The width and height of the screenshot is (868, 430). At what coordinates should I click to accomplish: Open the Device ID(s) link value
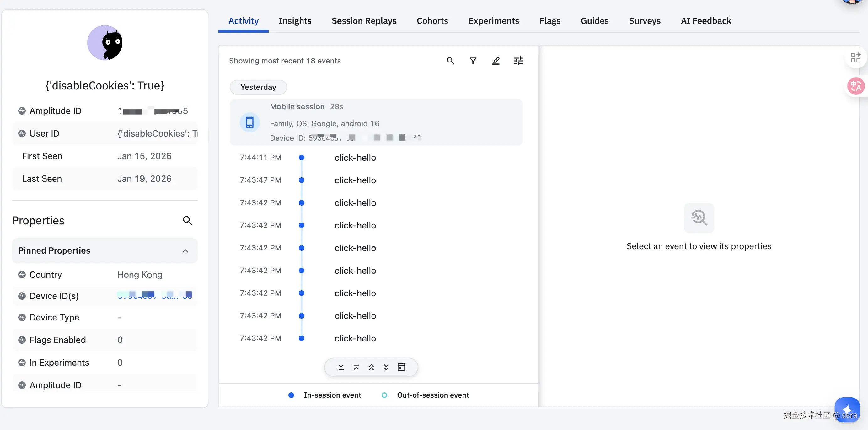(x=154, y=296)
